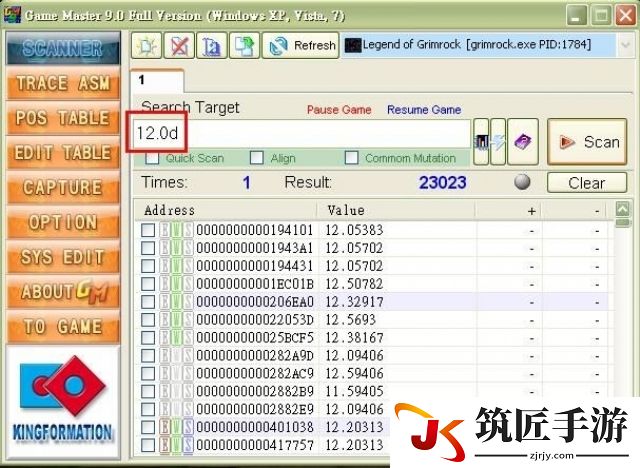Check the row for address 00000000001943A1
Screen dimensions: 640x468
click(148, 248)
